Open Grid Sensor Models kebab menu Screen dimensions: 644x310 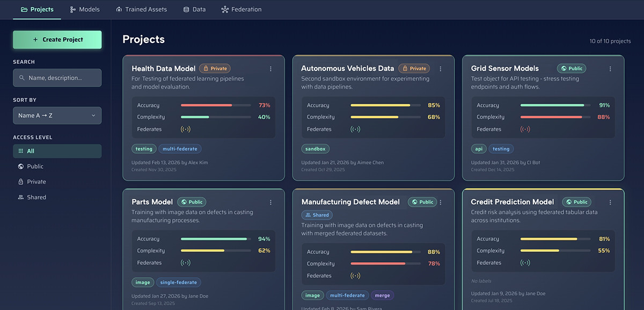(610, 69)
